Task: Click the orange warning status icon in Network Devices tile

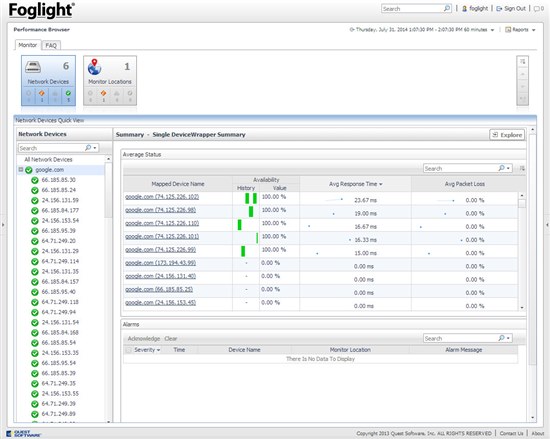Action: [x=42, y=93]
